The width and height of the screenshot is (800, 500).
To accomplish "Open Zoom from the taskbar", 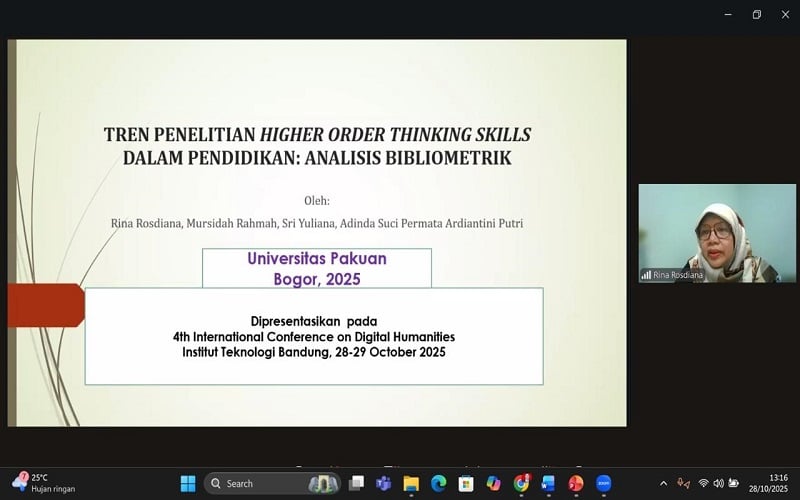I will pos(604,484).
